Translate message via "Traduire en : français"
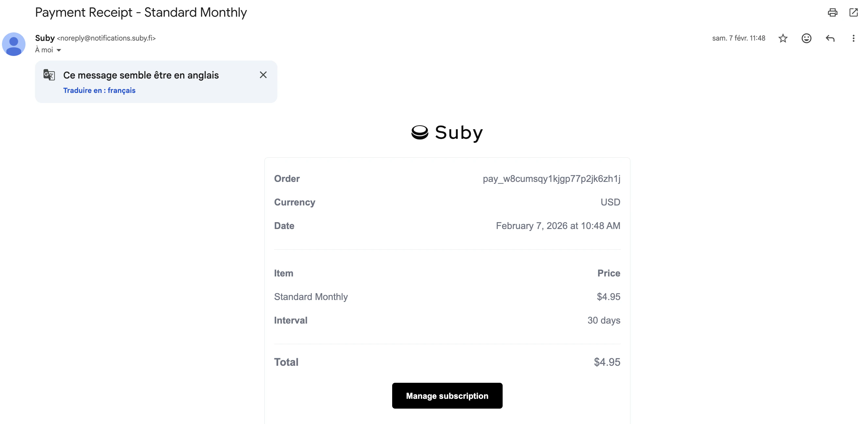This screenshot has height=424, width=868. (99, 90)
